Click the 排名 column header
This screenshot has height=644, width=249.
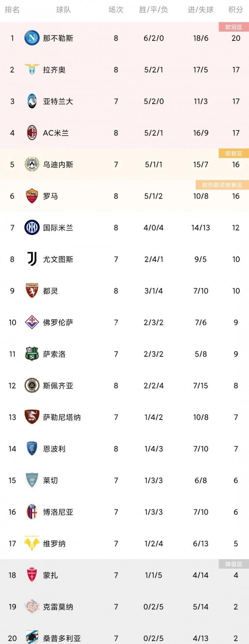coord(12,10)
